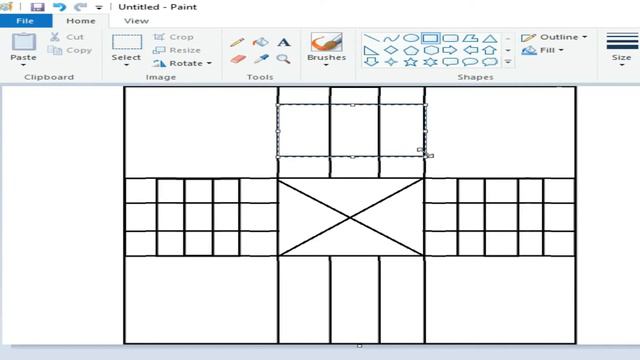Viewport: 640px width, 360px height.
Task: Open the File menu
Action: click(x=26, y=21)
